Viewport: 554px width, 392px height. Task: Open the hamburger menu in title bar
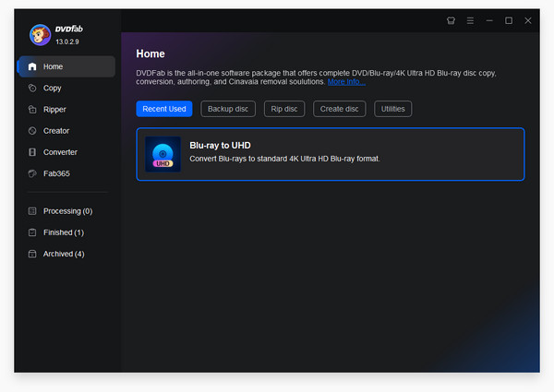(x=470, y=21)
